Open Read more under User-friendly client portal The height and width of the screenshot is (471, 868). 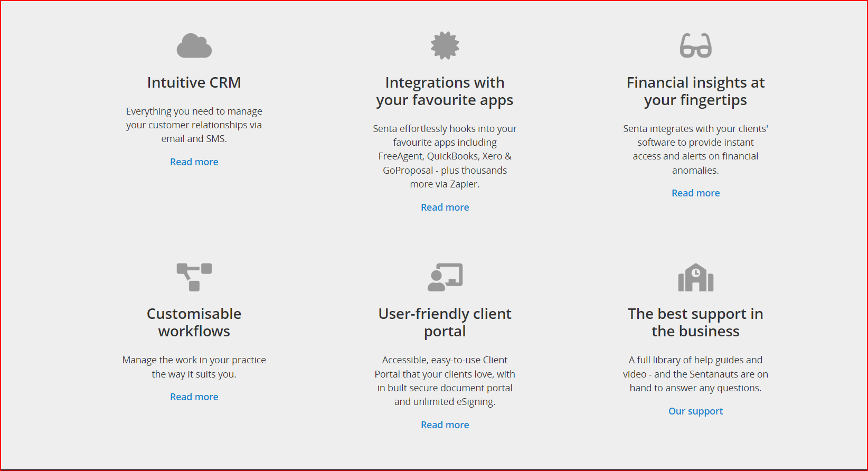click(445, 425)
